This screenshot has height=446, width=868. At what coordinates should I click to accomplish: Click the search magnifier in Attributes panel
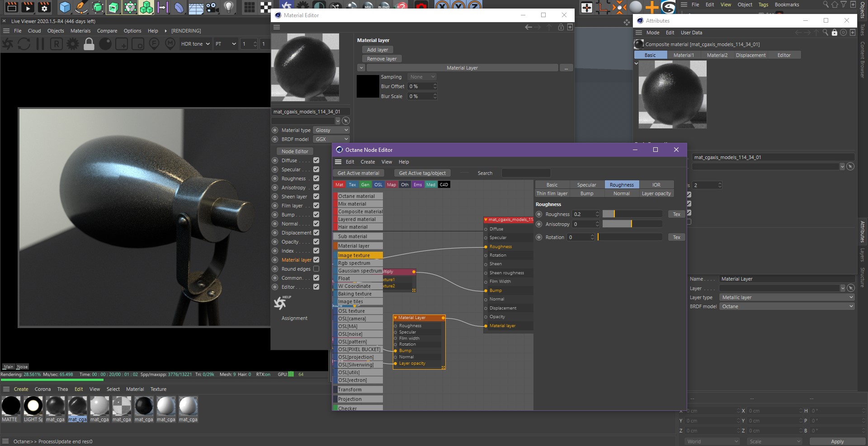[826, 33]
